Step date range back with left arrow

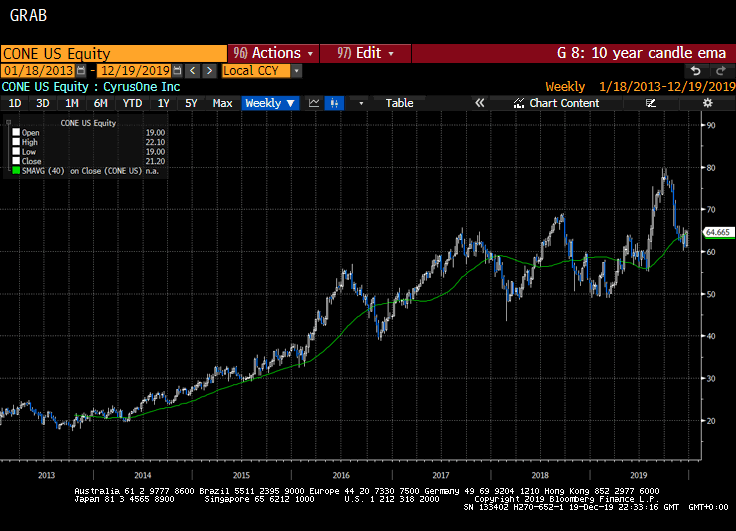[x=193, y=71]
